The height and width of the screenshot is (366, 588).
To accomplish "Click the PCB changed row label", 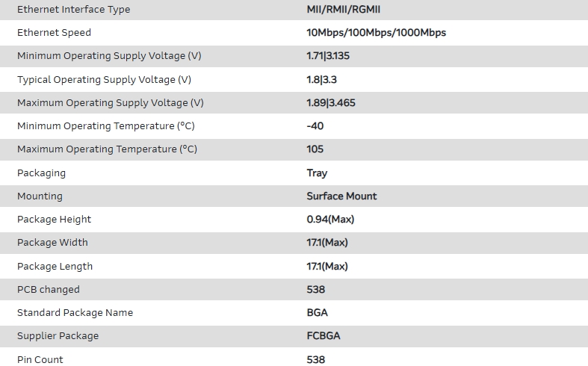I will pos(48,290).
